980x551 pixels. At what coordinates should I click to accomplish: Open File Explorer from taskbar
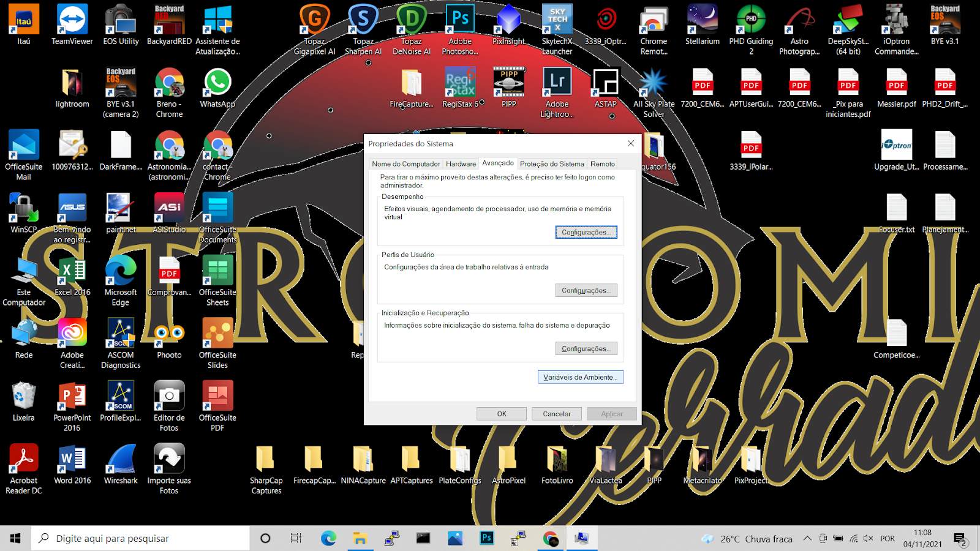coord(360,538)
